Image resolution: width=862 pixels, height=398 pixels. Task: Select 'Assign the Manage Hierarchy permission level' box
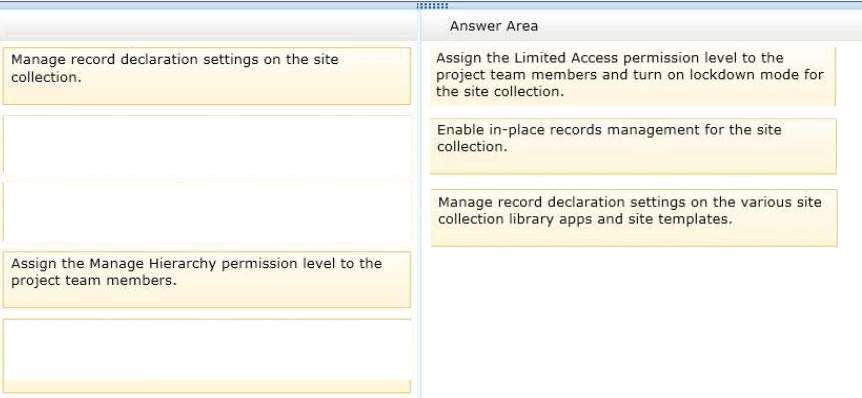207,280
